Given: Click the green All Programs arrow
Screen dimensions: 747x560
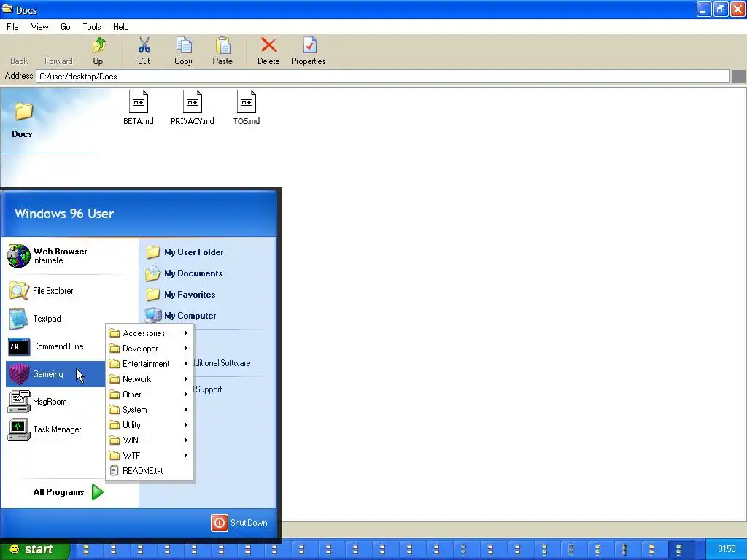Looking at the screenshot, I should 98,492.
